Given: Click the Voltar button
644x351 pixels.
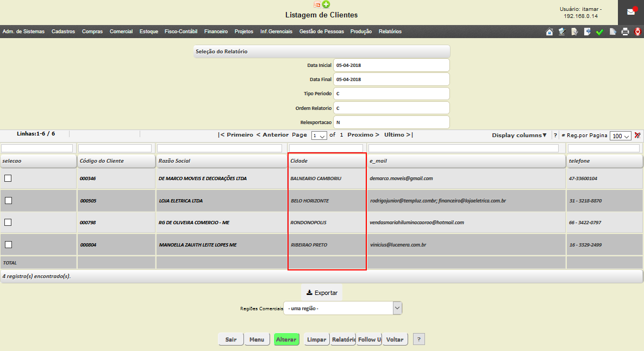Looking at the screenshot, I should 395,340.
